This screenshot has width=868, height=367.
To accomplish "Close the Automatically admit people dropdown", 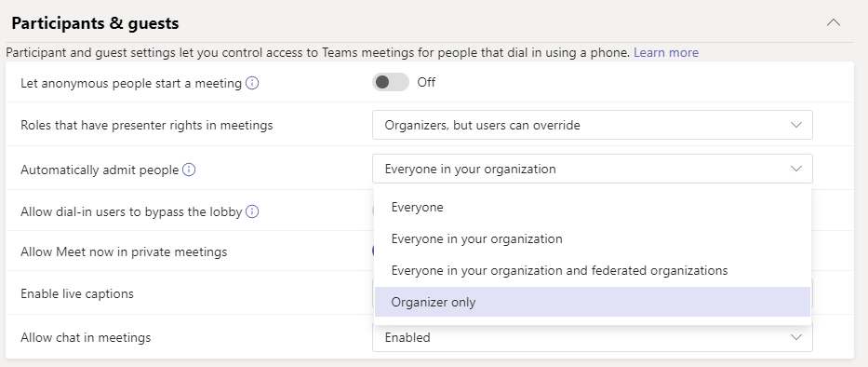I will 593,169.
